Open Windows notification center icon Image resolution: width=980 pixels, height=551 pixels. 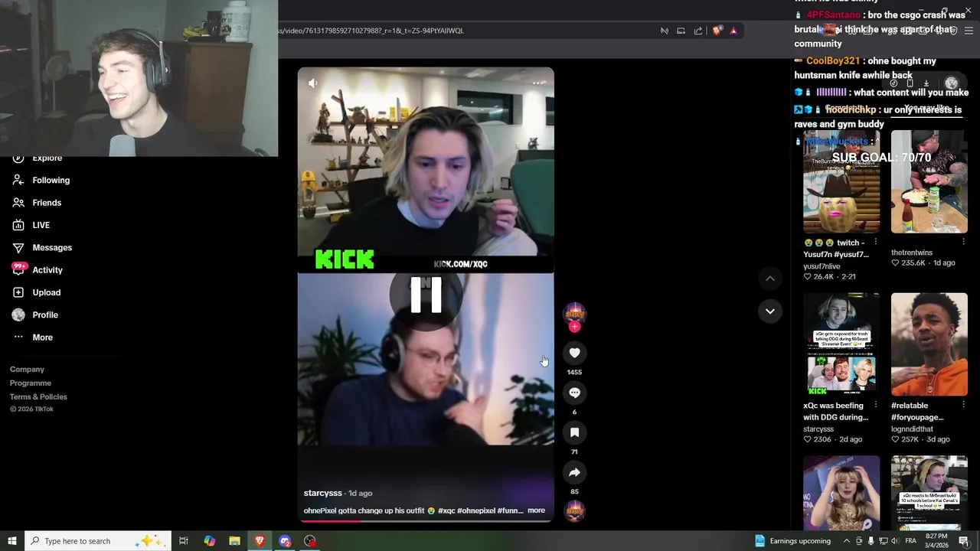(964, 541)
